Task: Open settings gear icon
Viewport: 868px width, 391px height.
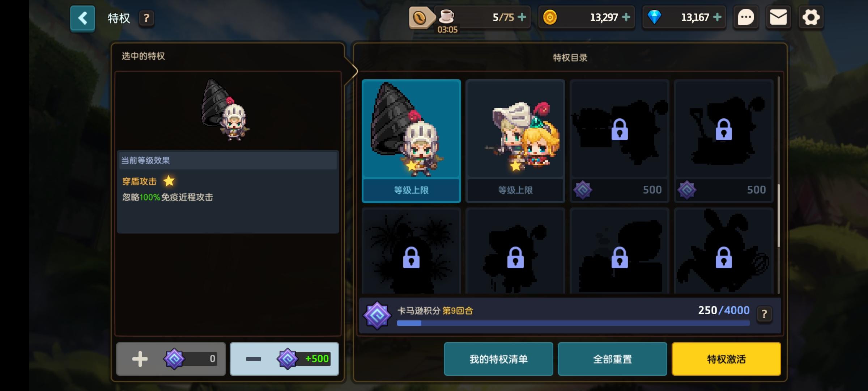Action: pyautogui.click(x=811, y=17)
